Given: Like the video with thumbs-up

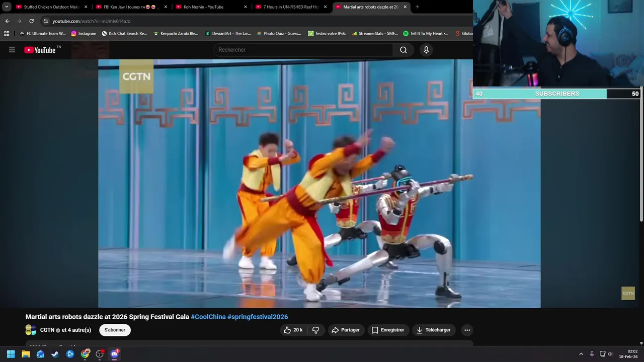Looking at the screenshot, I should (293, 330).
